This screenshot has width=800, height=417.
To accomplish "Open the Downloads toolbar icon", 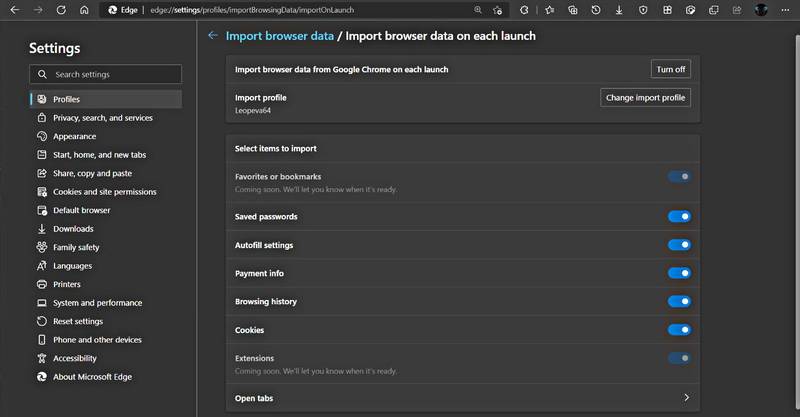I will pyautogui.click(x=619, y=10).
